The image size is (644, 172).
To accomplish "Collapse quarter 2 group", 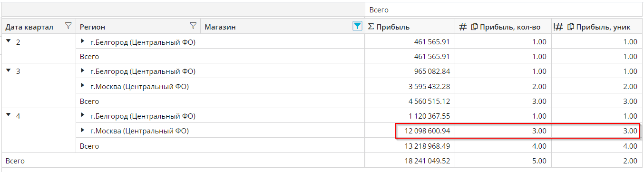I will (x=9, y=41).
